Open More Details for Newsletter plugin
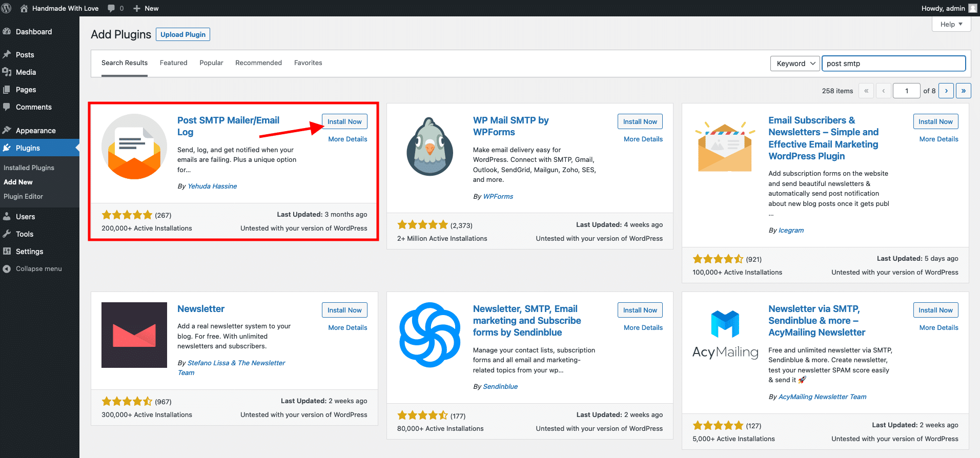Viewport: 980px width, 458px height. tap(348, 327)
